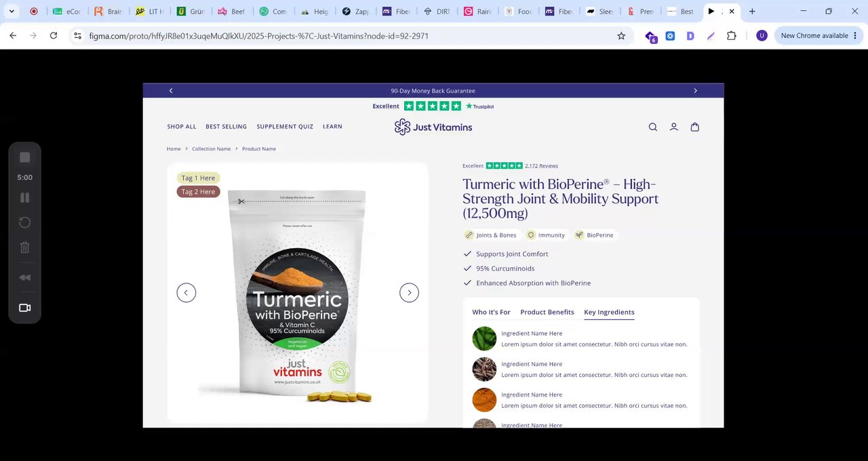Image resolution: width=868 pixels, height=461 pixels.
Task: Open SHOP ALL menu
Action: [182, 127]
